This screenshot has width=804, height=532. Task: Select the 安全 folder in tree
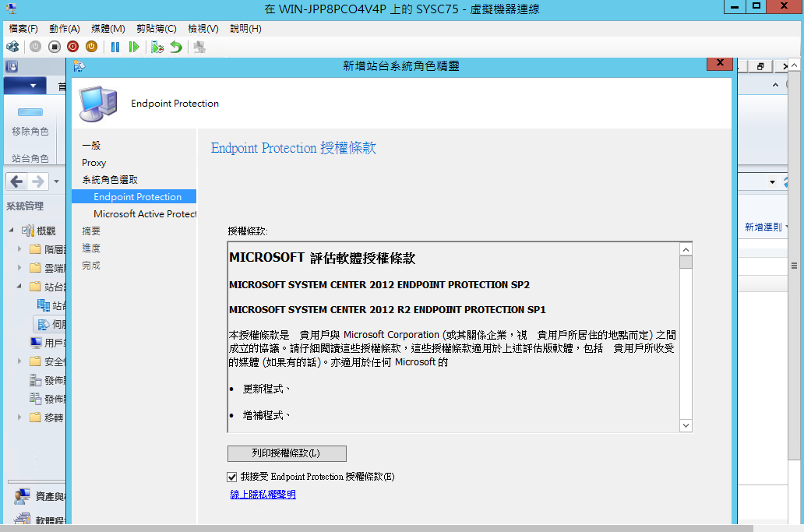35,361
